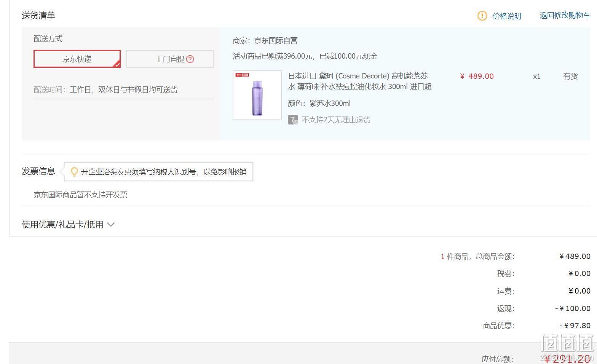The width and height of the screenshot is (597, 364).
Task: Click the 发票信息 heading
Action: (38, 171)
